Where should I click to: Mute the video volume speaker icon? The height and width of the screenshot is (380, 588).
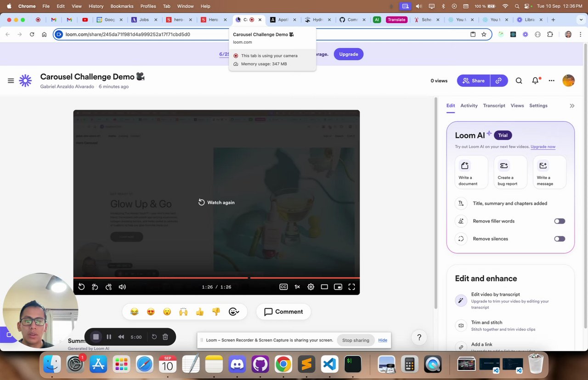pyautogui.click(x=122, y=287)
